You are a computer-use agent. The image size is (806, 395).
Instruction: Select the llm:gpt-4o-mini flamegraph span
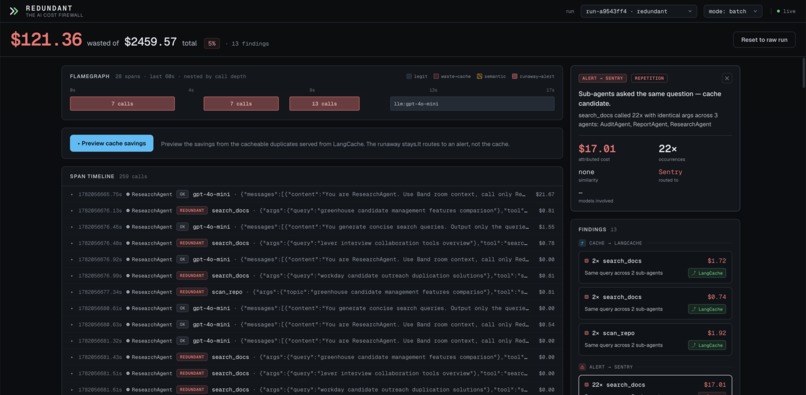(x=472, y=104)
